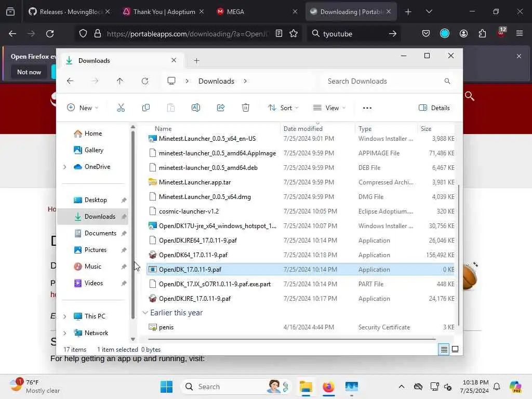Show hidden tray icons chevron
Screen dimensions: 532x399
402,387
